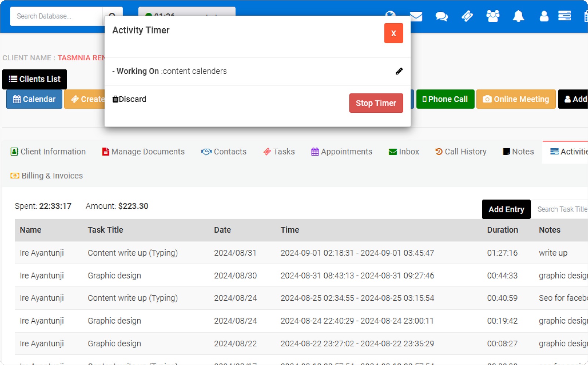The width and height of the screenshot is (588, 365).
Task: Click the search magnifier next to Search Database
Action: (x=113, y=16)
